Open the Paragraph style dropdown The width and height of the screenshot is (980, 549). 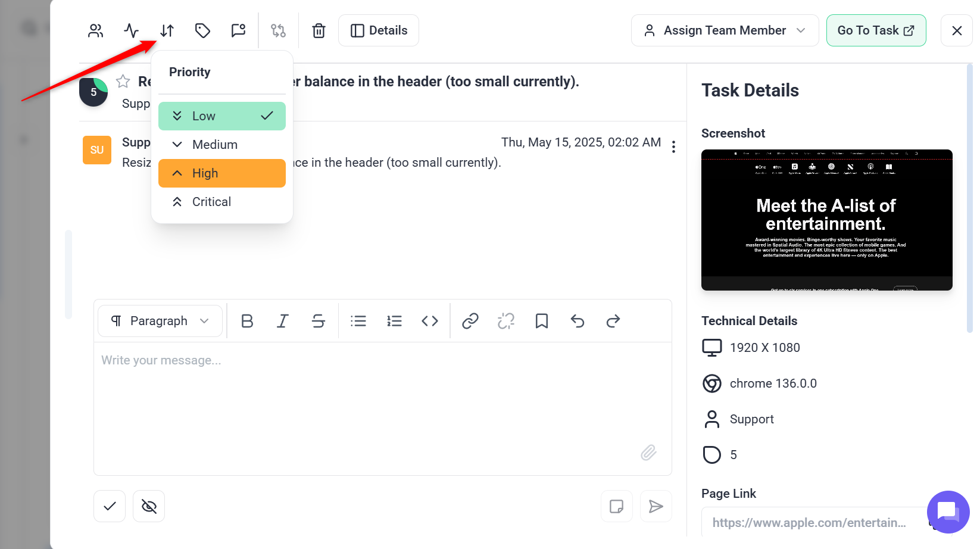click(x=160, y=321)
